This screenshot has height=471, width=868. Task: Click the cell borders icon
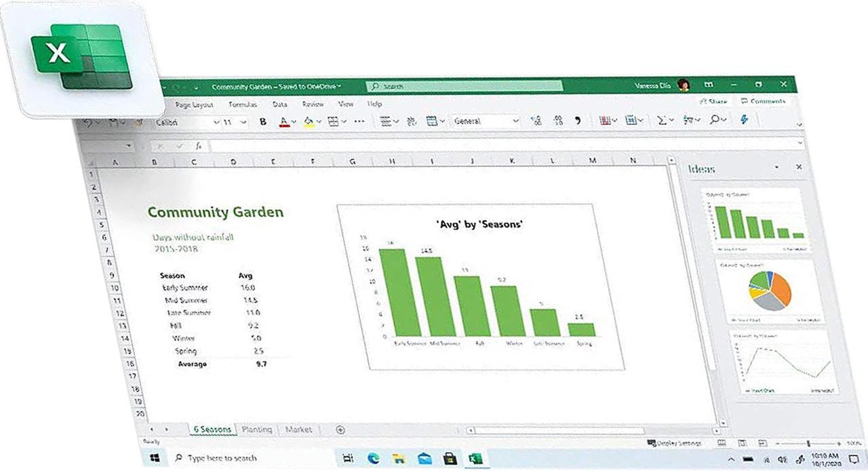[333, 122]
